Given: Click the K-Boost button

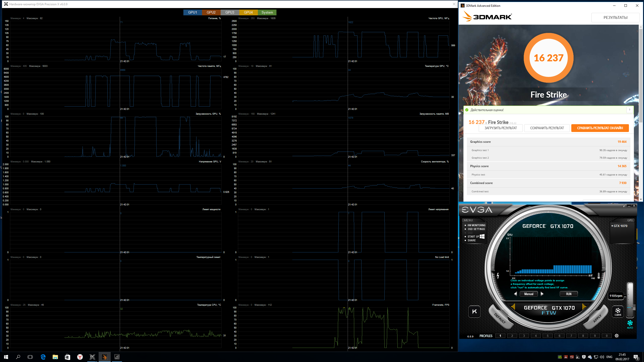Looking at the screenshot, I should click(x=474, y=312).
